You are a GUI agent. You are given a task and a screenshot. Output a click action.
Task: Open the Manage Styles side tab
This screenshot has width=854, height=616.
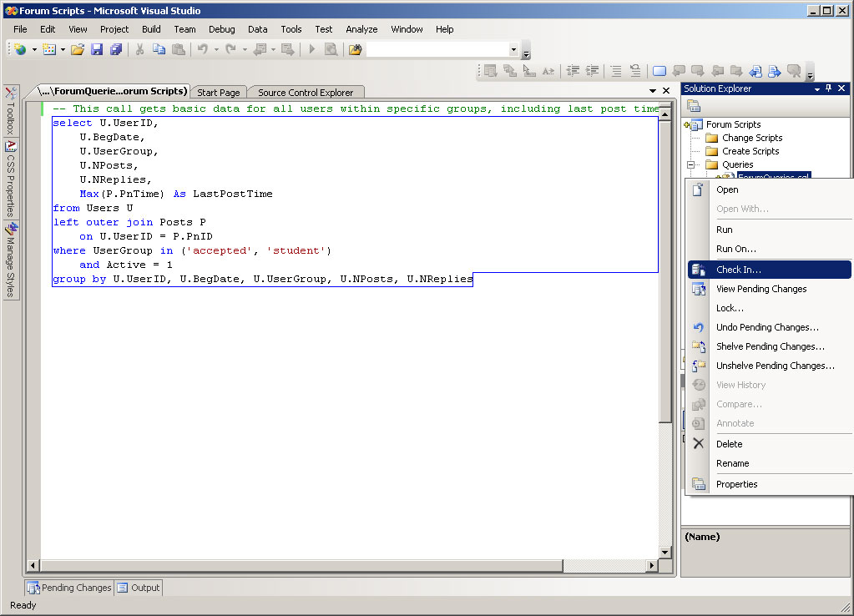coord(11,260)
